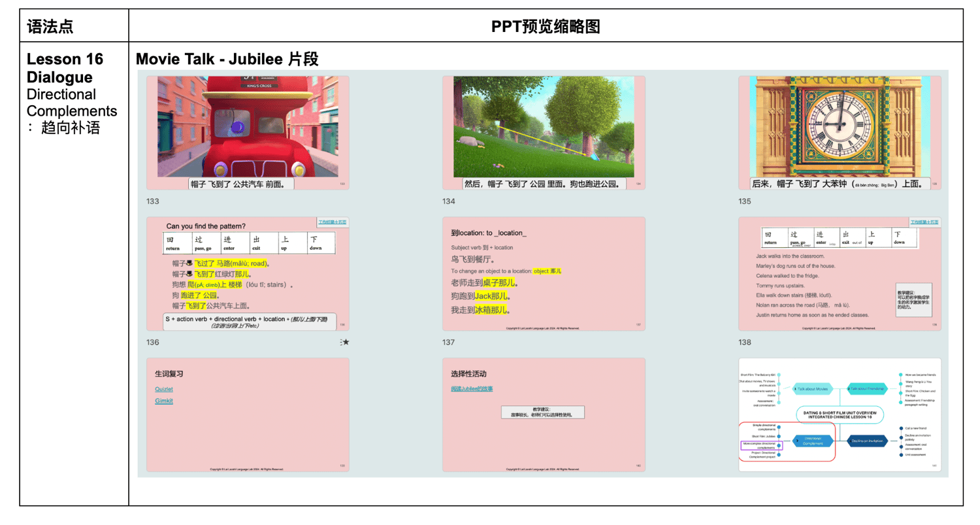Click the 'Decline an Invitation' node in the flowchart
The width and height of the screenshot is (980, 525).
[x=867, y=441]
